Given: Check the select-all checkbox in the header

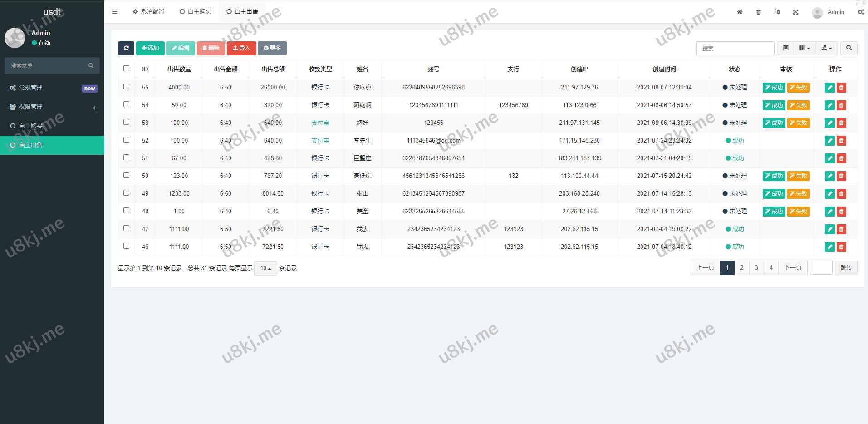Looking at the screenshot, I should [x=126, y=69].
